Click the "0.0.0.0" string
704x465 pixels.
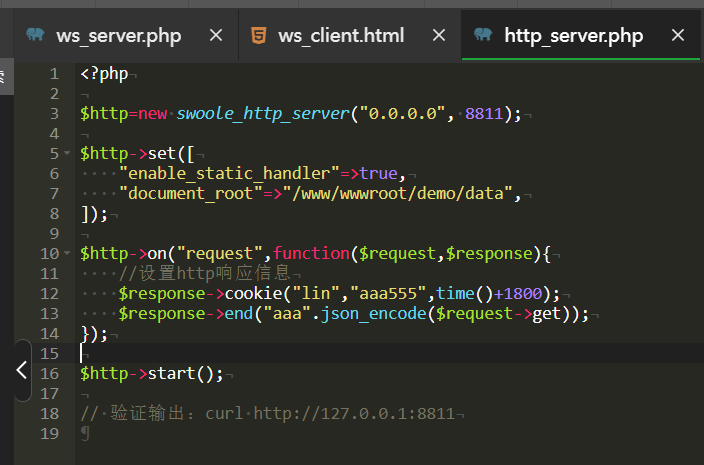pyautogui.click(x=403, y=114)
